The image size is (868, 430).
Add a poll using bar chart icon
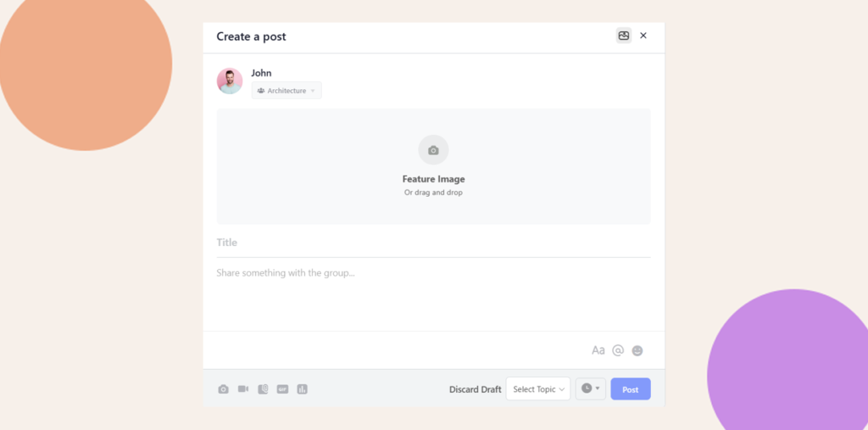302,389
